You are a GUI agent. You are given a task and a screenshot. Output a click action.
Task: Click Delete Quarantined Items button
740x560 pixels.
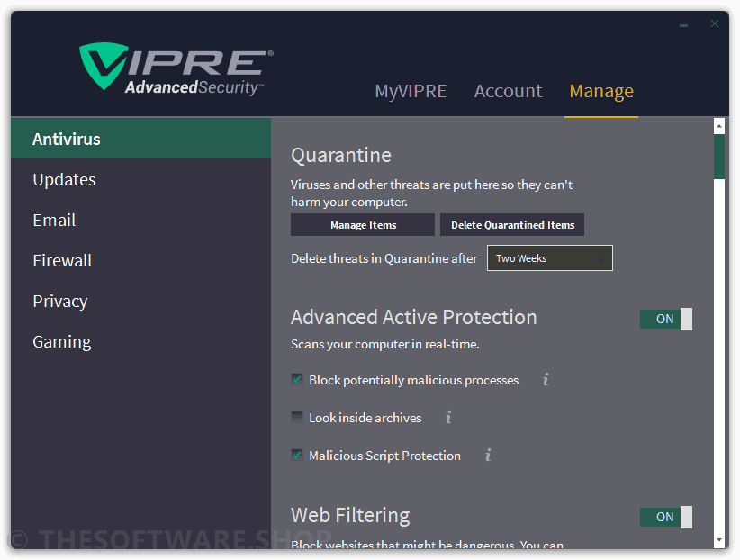tap(512, 225)
